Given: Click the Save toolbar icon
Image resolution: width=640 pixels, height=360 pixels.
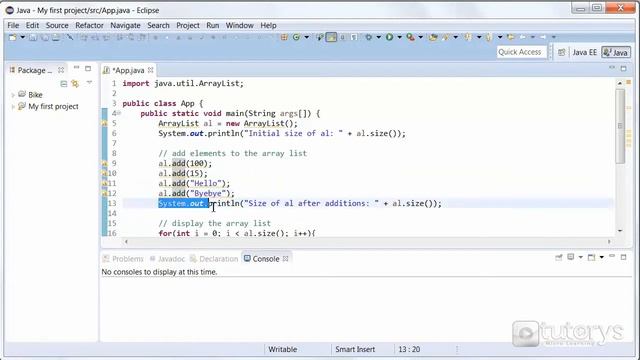Looking at the screenshot, I should (33, 37).
